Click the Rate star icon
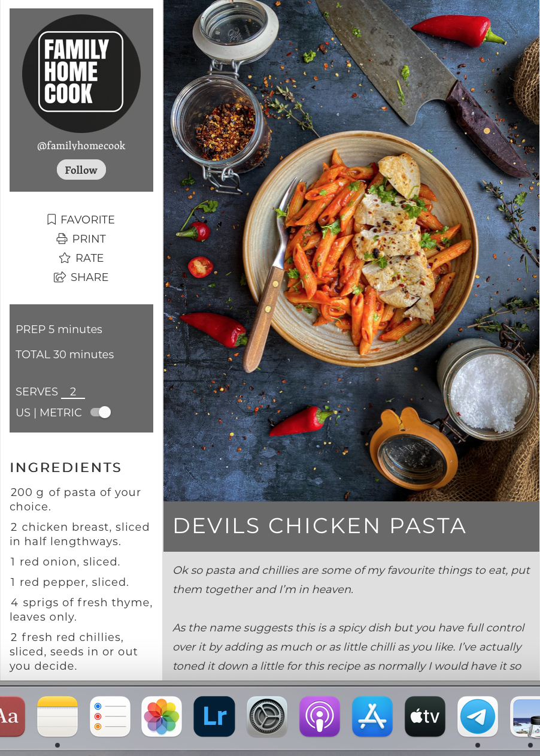Viewport: 540px width, 756px height. (65, 258)
